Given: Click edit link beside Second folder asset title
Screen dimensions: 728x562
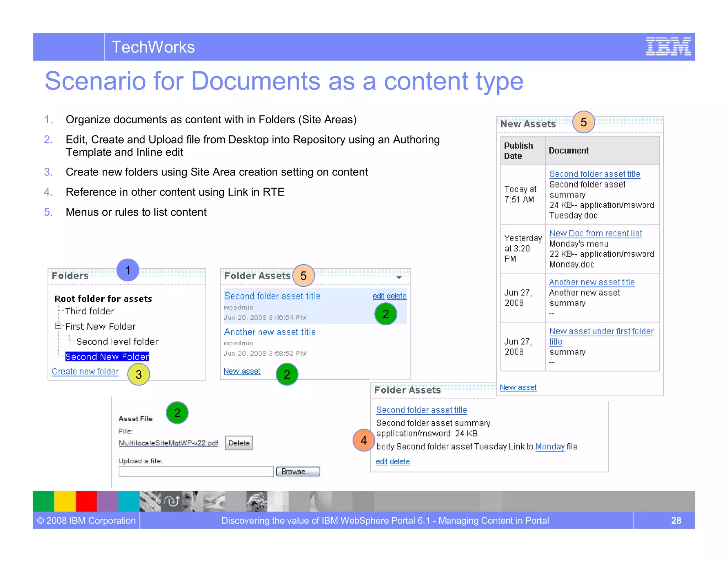Looking at the screenshot, I should [x=378, y=296].
